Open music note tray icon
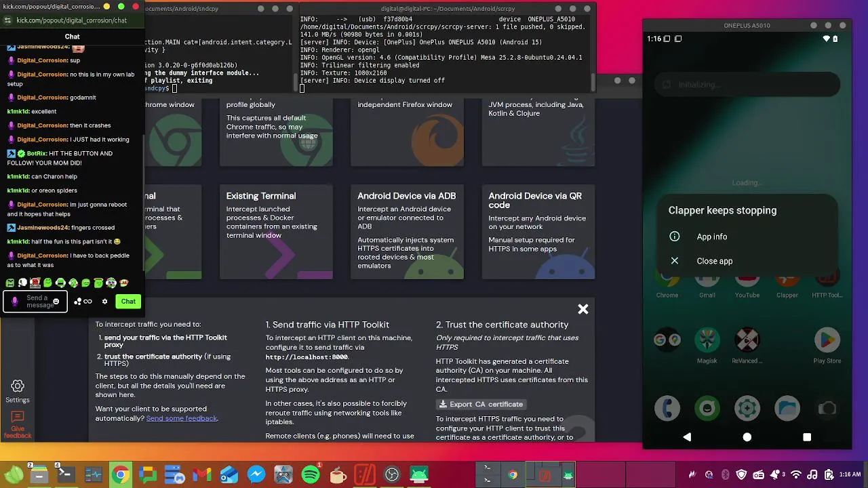868x488 pixels. 812,475
